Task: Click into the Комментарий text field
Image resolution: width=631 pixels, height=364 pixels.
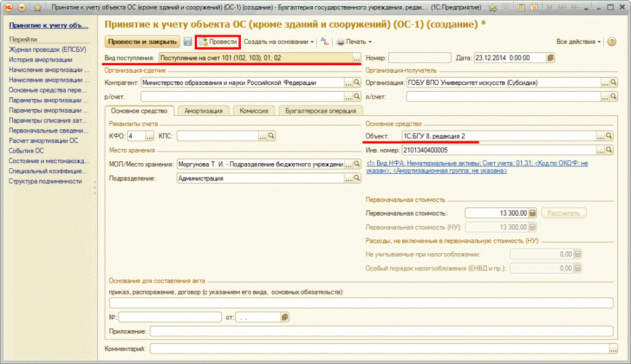Action: [x=380, y=349]
